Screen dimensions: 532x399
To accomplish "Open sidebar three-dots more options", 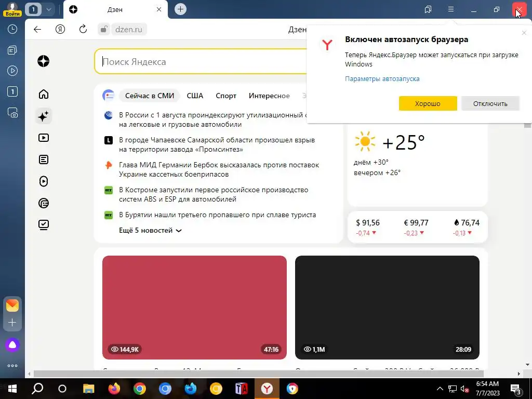I will click(x=12, y=366).
